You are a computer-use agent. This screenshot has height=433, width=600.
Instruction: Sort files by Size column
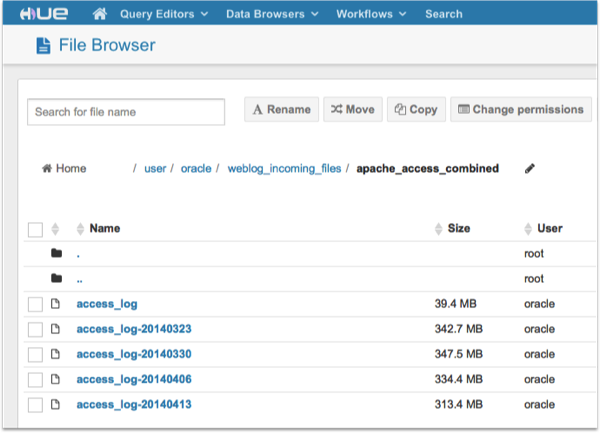453,228
